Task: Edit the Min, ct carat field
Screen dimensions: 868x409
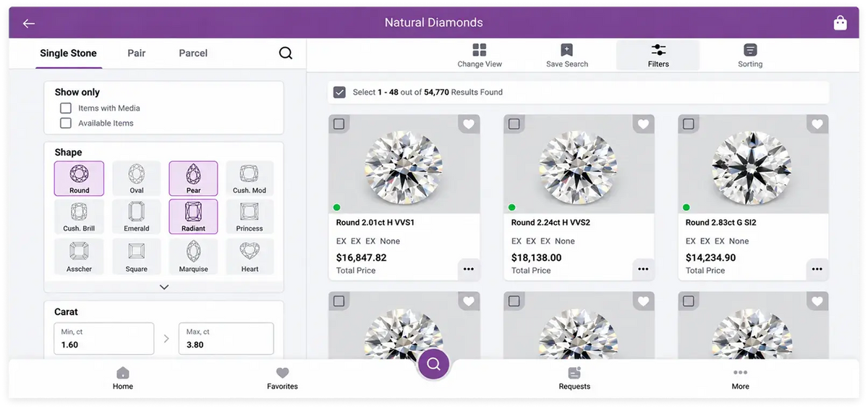Action: (104, 339)
